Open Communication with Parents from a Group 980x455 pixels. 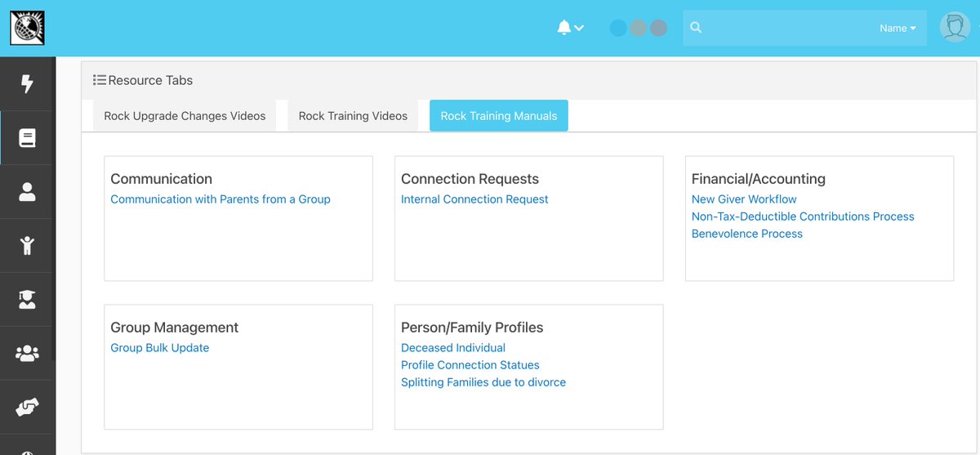220,199
